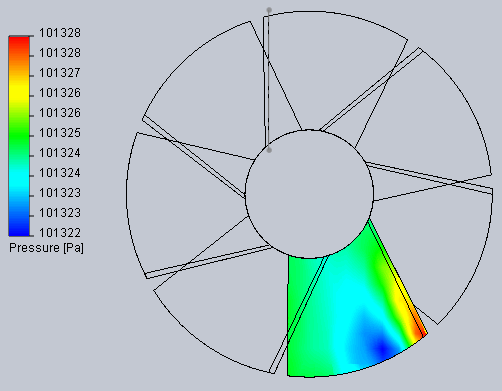Select the dark blue band of the legend
This screenshot has height=391, width=502.
pos(19,227)
